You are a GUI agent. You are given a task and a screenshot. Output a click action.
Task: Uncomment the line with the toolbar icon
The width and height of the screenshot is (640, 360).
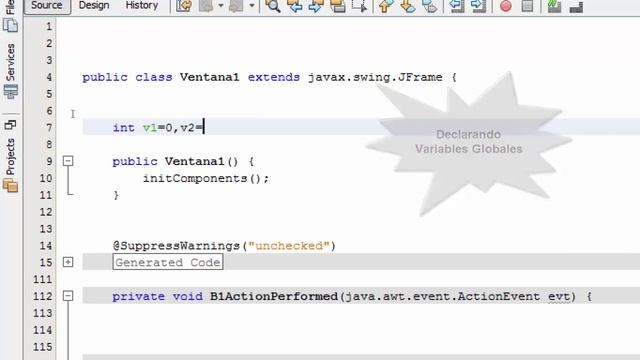[x=576, y=7]
